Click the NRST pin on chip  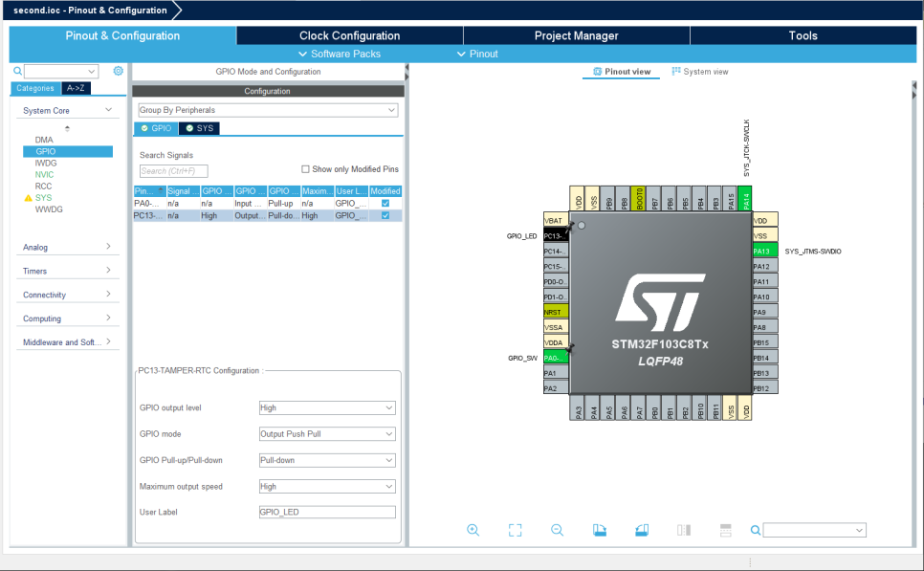[x=555, y=312]
